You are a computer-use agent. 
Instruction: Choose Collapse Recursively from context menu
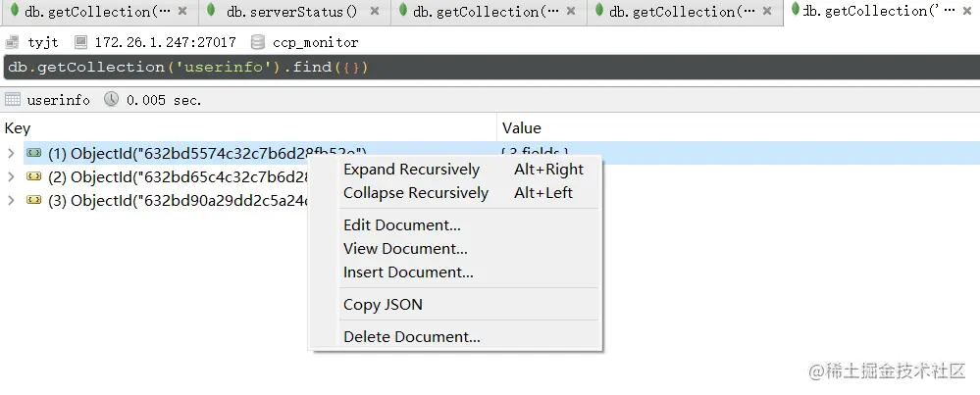(x=415, y=193)
